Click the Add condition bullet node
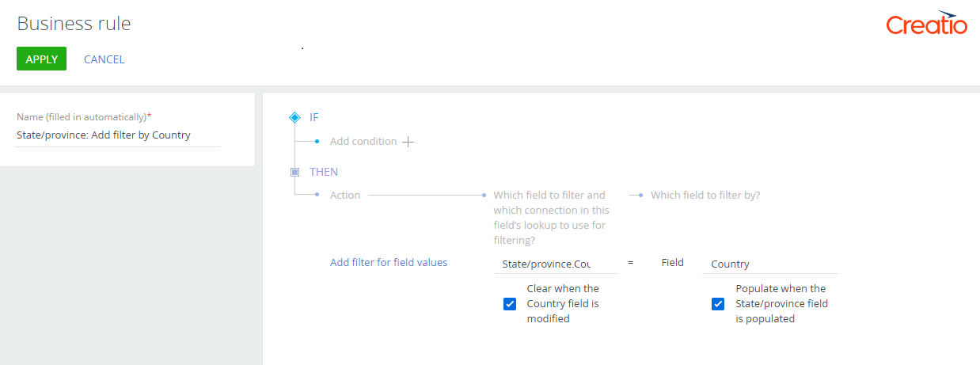Viewport: 980px width, 365px height. tap(317, 141)
